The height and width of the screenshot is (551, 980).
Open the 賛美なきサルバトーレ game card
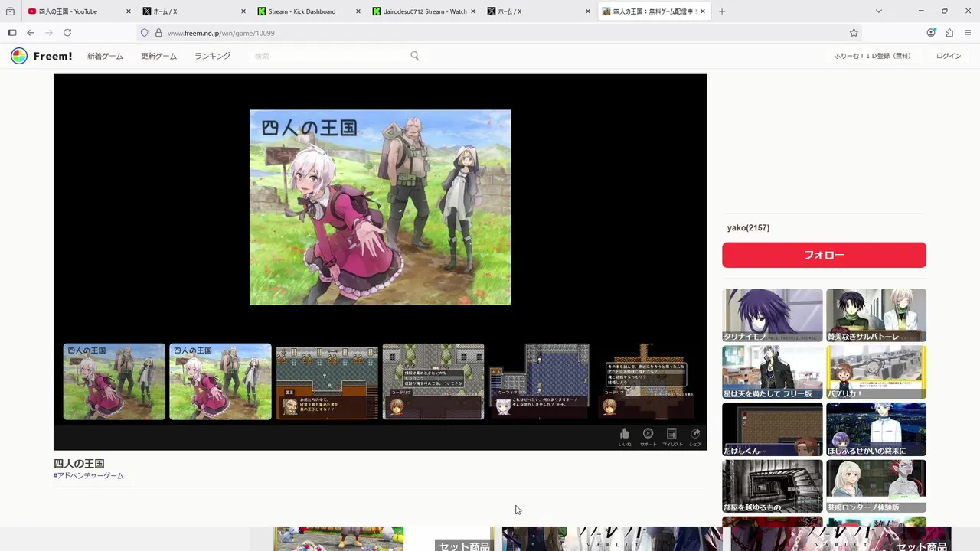pyautogui.click(x=876, y=315)
